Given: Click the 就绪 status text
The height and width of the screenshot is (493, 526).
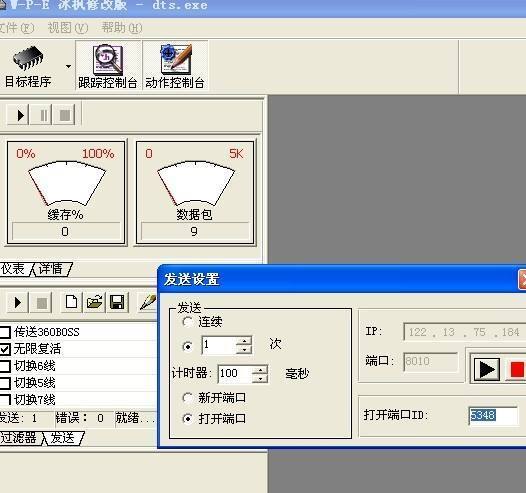Looking at the screenshot, I should [x=135, y=418].
